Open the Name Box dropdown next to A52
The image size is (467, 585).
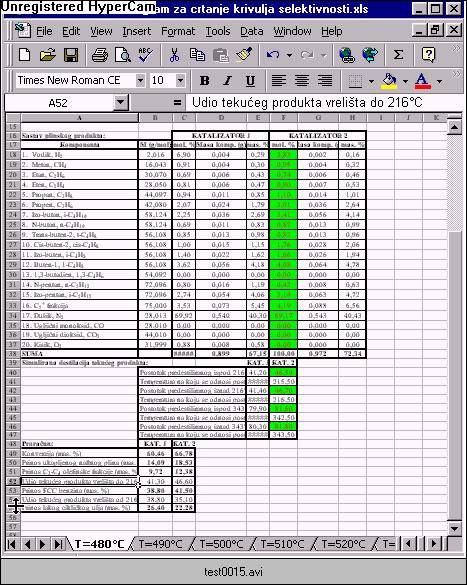[121, 103]
